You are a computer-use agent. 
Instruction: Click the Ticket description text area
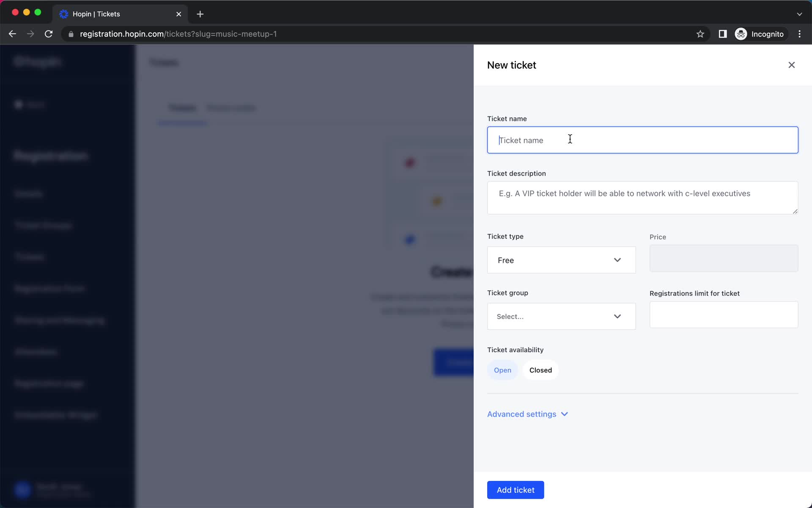click(x=642, y=197)
